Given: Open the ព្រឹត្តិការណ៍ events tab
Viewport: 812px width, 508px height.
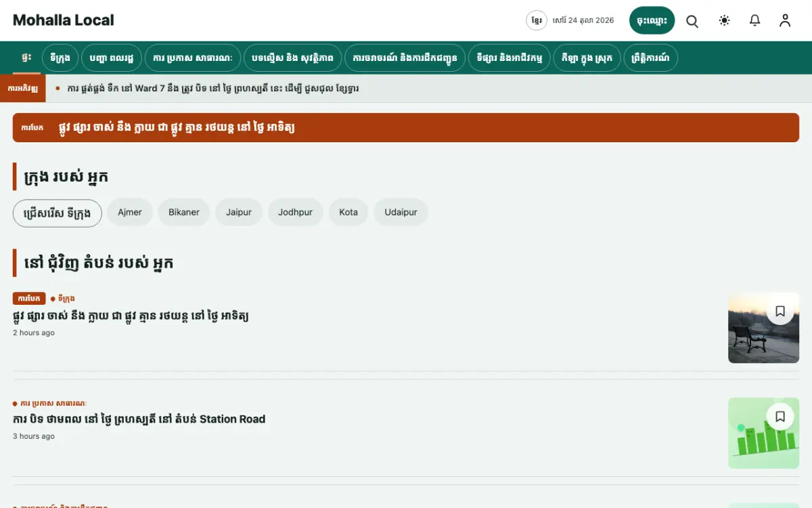Looking at the screenshot, I should click(x=650, y=58).
